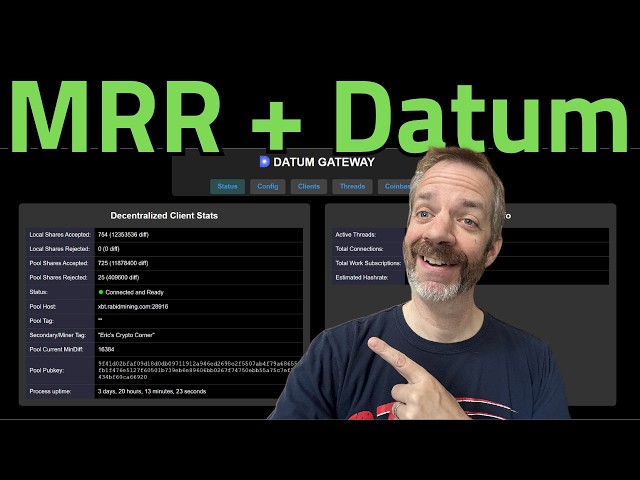Viewport: 640px width, 480px height.
Task: Click the value 754 (12353536 diff)
Action: tap(123, 235)
